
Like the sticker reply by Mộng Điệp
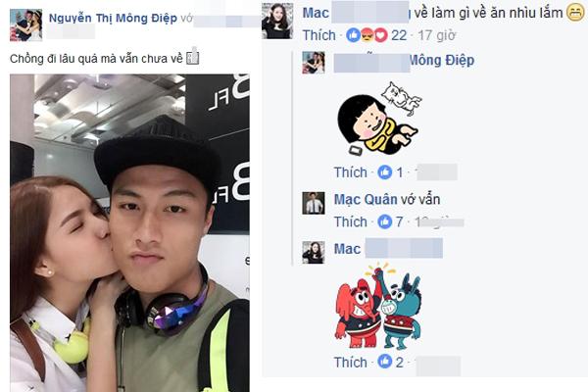351,172
